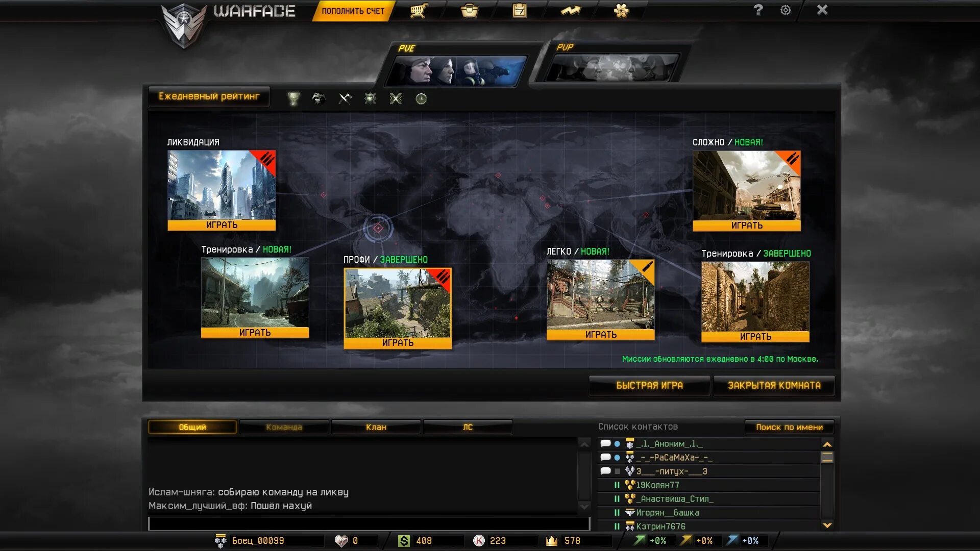
Task: Open Сложно mission thumbnail image
Action: [x=747, y=186]
